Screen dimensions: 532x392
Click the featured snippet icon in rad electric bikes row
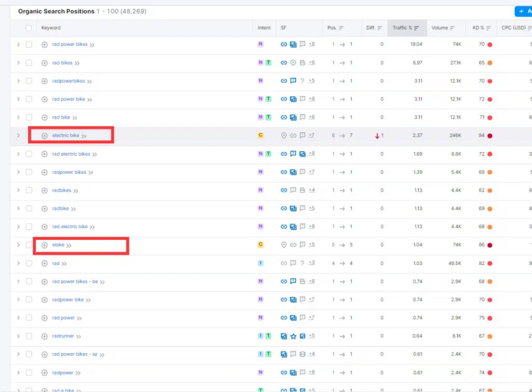pos(293,154)
